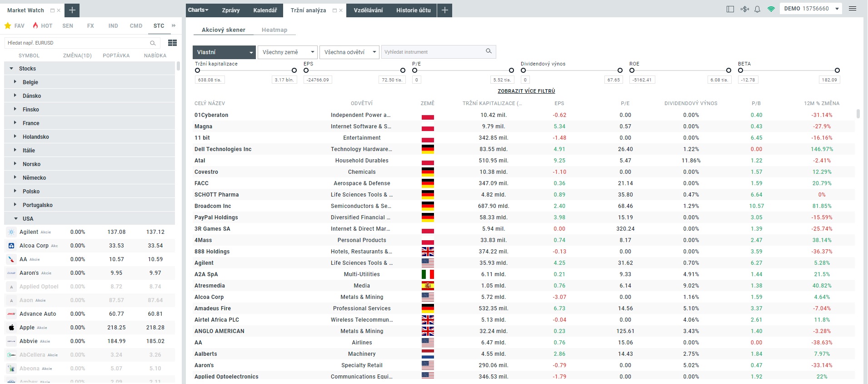Switch to the Zprávy tab
The width and height of the screenshot is (868, 384).
231,10
